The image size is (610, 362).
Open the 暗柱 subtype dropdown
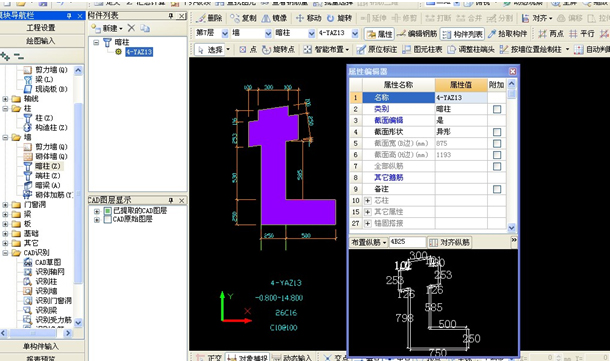(311, 34)
